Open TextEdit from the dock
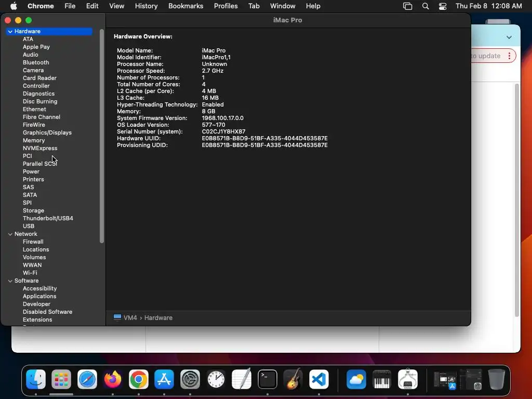The height and width of the screenshot is (399, 532). 242,379
